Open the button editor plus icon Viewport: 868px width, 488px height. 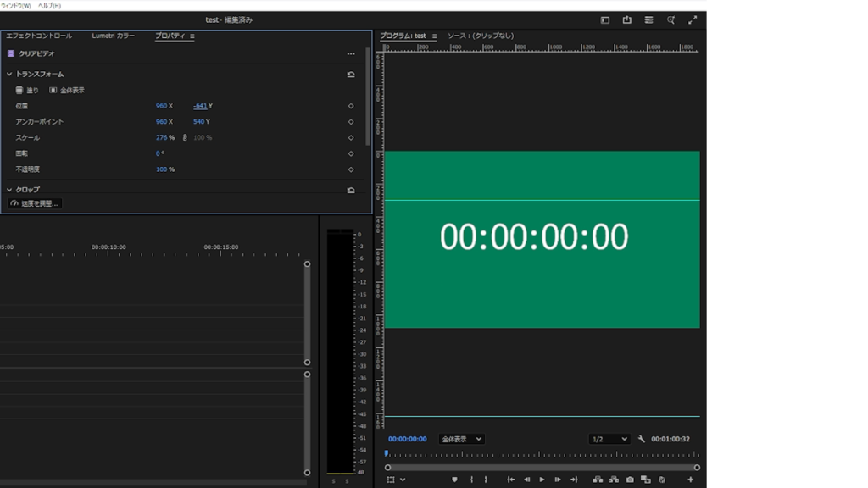(690, 480)
